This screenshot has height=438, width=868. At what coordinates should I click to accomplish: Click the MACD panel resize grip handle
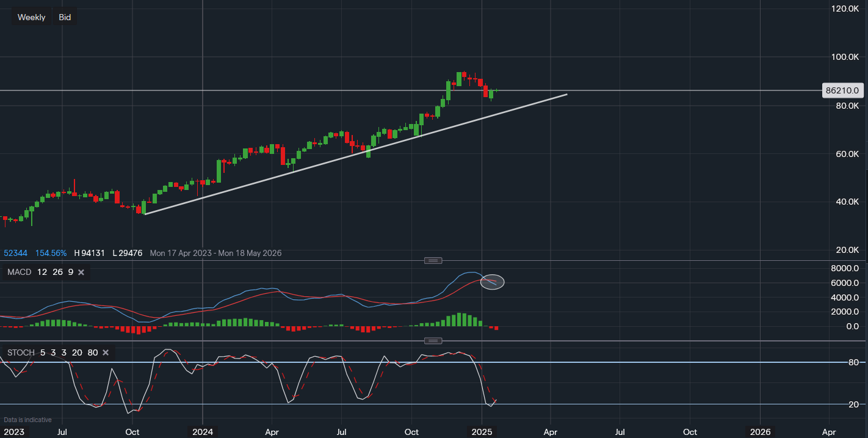click(x=433, y=260)
